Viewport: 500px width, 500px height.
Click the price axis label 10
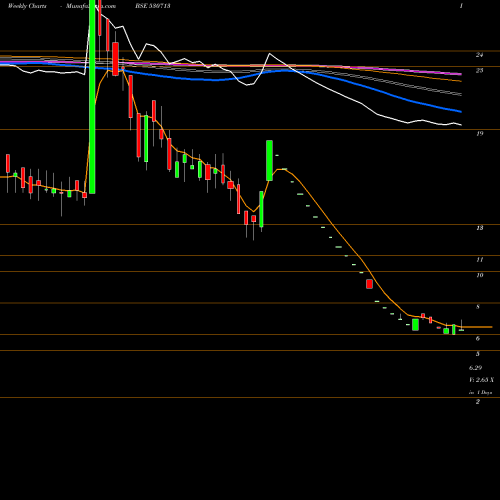click(x=479, y=275)
